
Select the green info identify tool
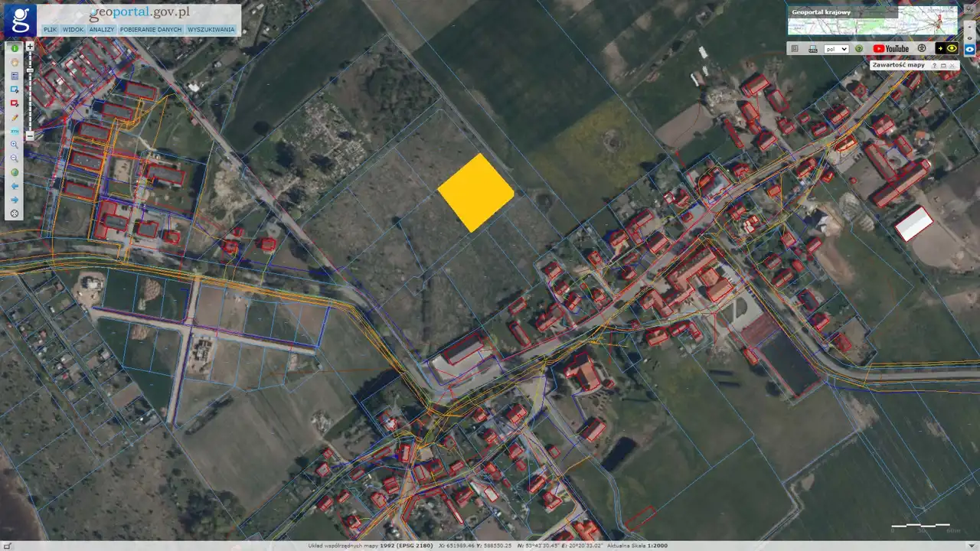pyautogui.click(x=15, y=48)
